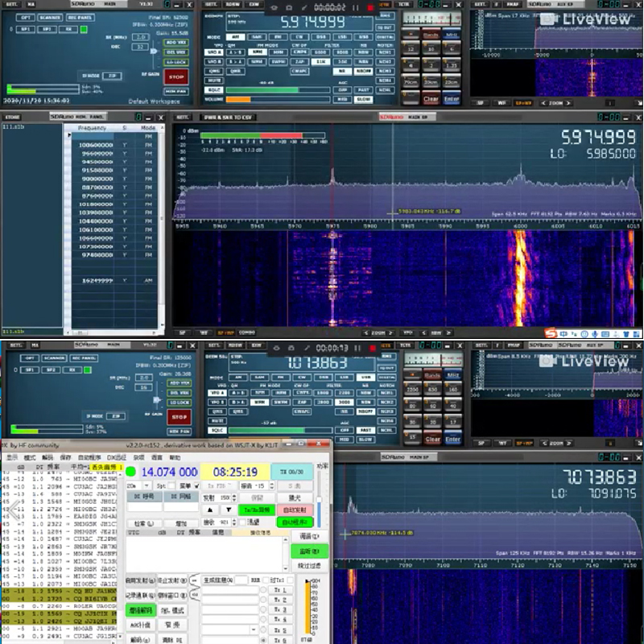644x644 pixels.
Task: Click the 发射 1500 frequency spinner arrows
Action: (x=234, y=497)
